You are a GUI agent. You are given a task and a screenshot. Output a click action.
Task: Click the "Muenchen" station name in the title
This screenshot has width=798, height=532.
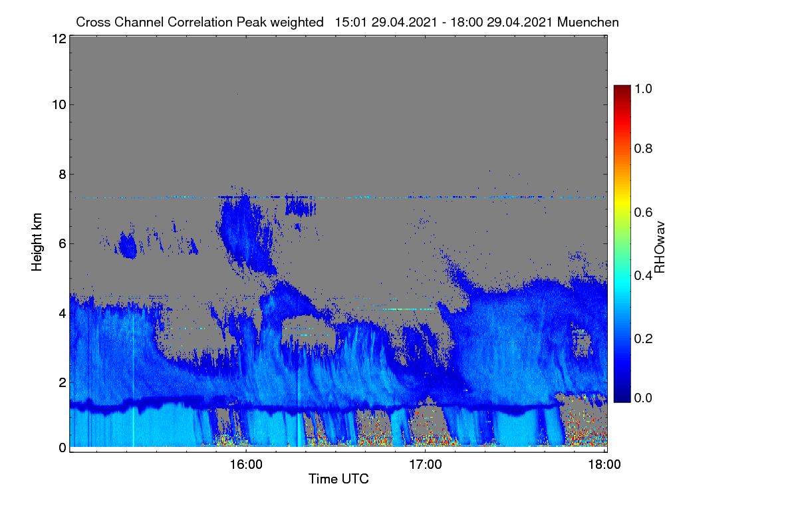(x=589, y=22)
